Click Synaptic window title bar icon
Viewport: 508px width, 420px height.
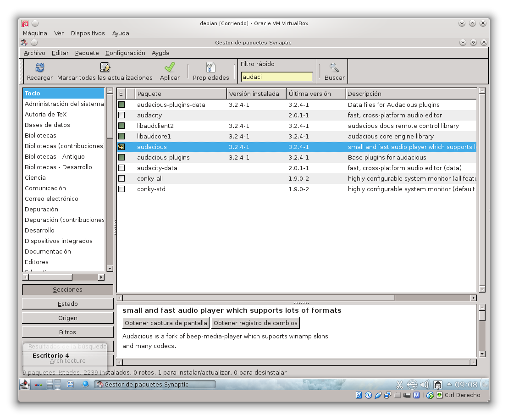(24, 43)
